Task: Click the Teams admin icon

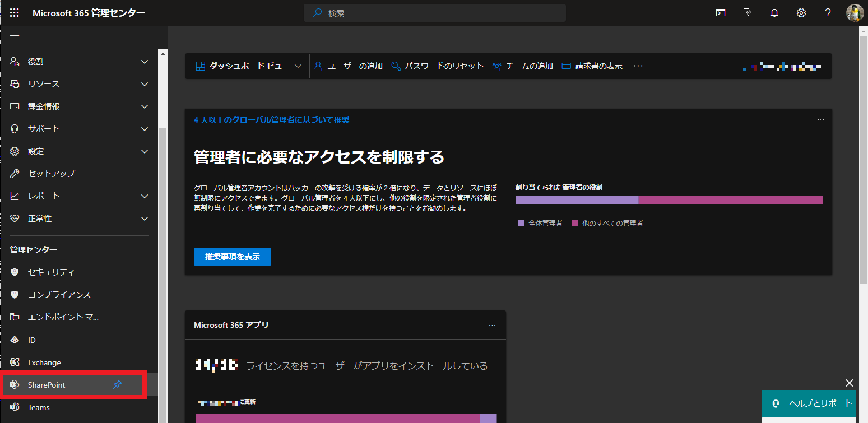Action: (x=15, y=407)
